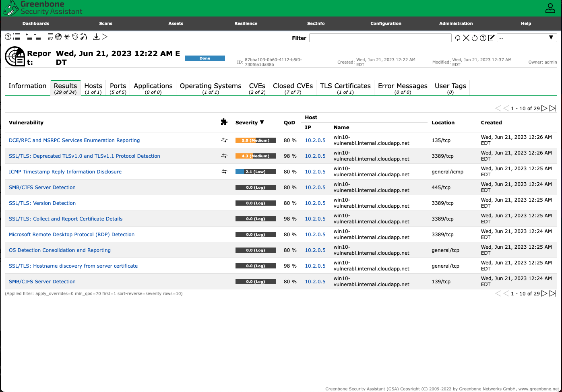562x392 pixels.
Task: Jump to last results page at top
Action: click(553, 108)
